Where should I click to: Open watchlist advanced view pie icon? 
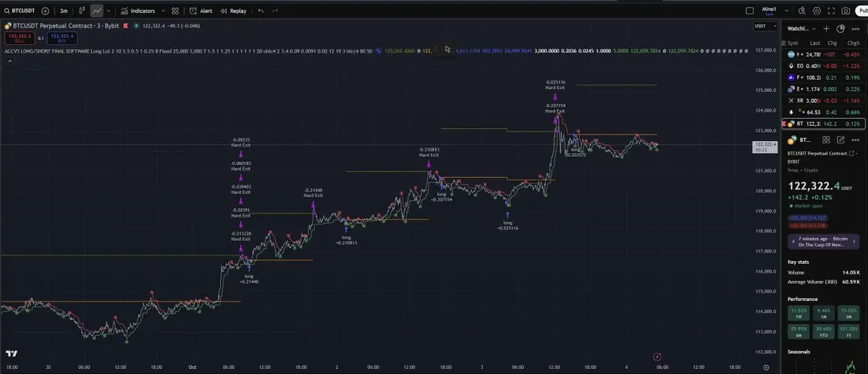tap(840, 28)
